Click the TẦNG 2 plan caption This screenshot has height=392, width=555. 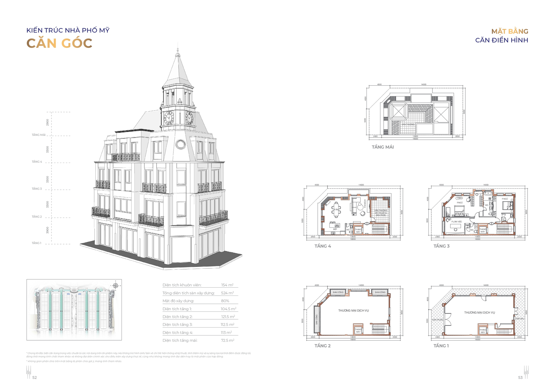pyautogui.click(x=322, y=346)
